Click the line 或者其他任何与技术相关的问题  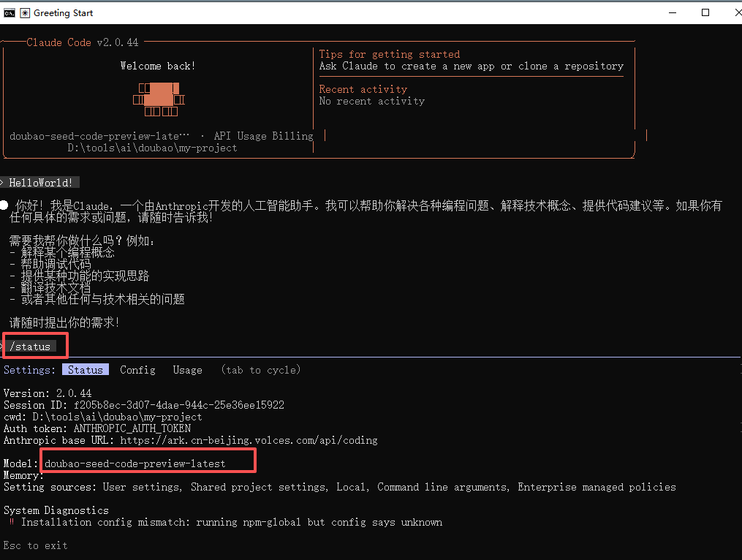(97, 299)
